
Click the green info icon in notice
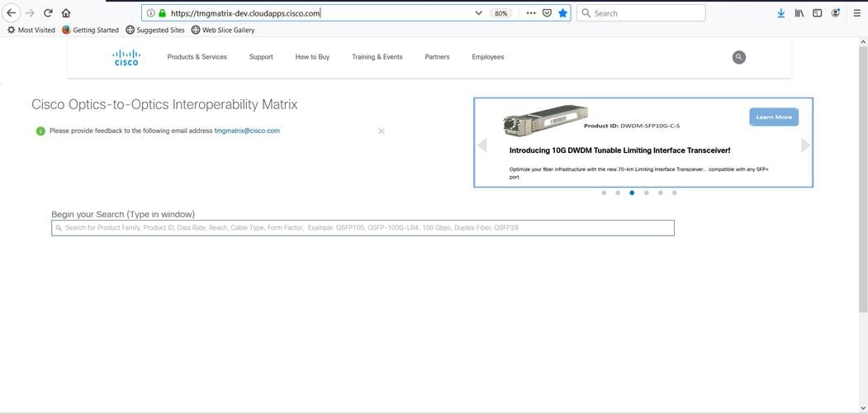(40, 131)
